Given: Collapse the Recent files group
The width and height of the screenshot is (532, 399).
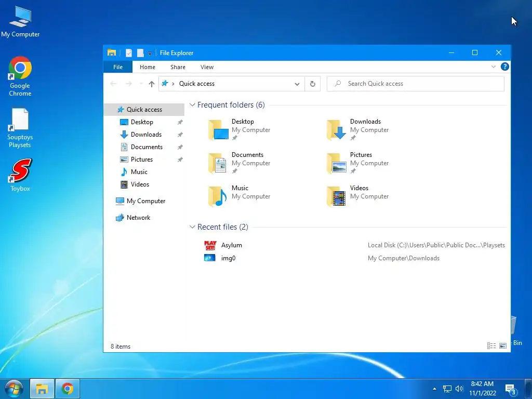Looking at the screenshot, I should tap(192, 227).
